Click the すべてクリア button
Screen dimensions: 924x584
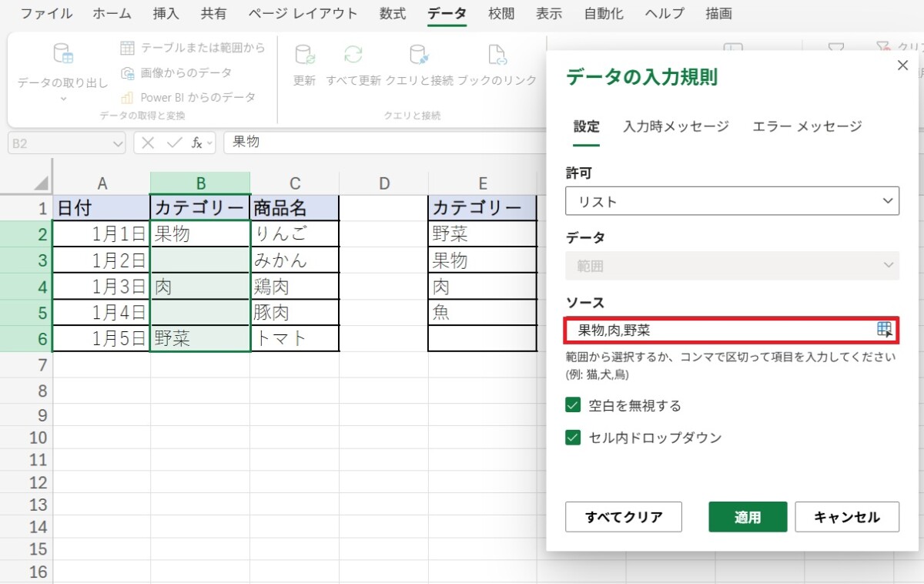623,517
